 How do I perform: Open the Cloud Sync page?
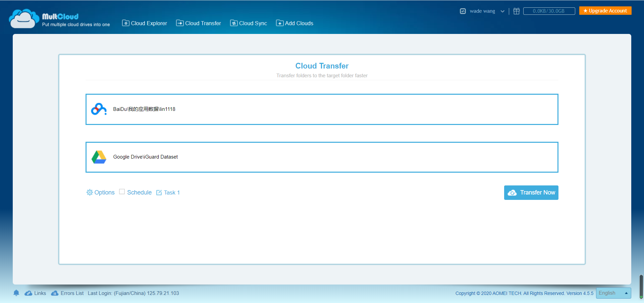pos(249,23)
